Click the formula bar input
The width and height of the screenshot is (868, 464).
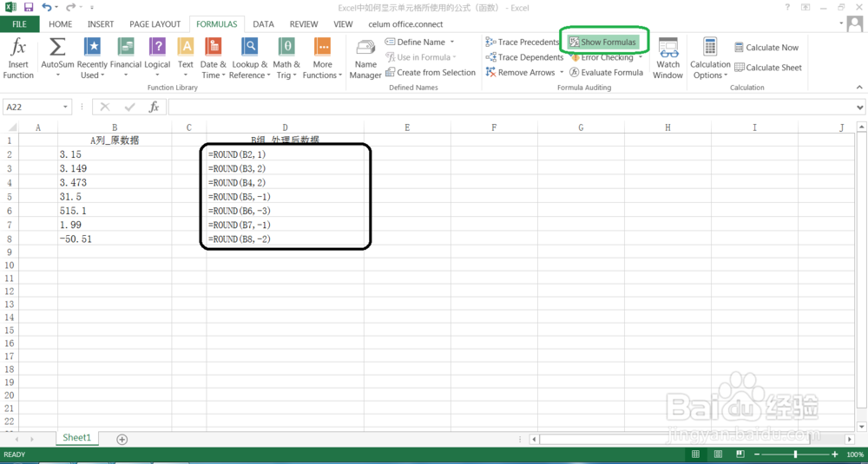click(x=511, y=107)
